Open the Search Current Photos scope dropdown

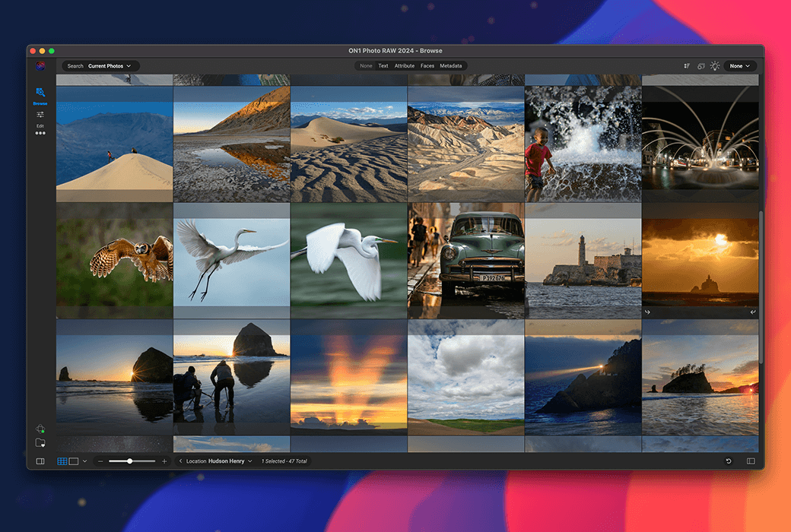click(110, 66)
